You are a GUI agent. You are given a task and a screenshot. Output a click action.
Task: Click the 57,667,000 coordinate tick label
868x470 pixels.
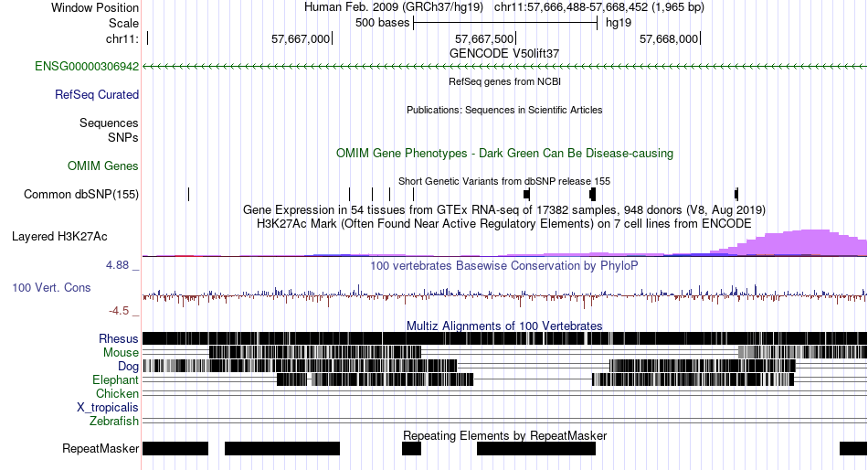coord(301,38)
